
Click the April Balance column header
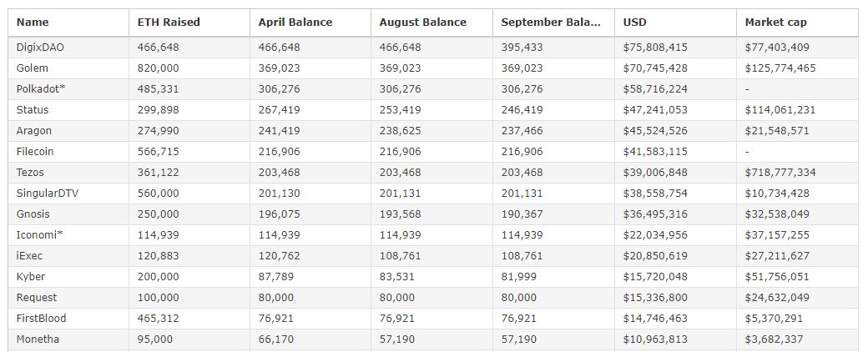pos(295,23)
